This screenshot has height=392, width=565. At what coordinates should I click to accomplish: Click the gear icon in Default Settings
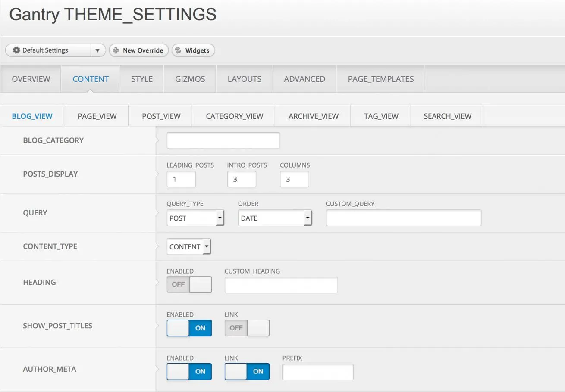coord(16,50)
